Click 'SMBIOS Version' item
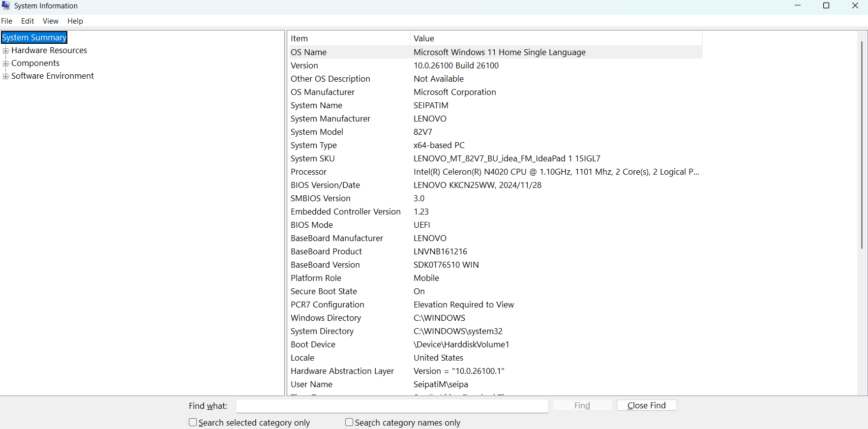Image resolution: width=868 pixels, height=429 pixels. click(321, 198)
